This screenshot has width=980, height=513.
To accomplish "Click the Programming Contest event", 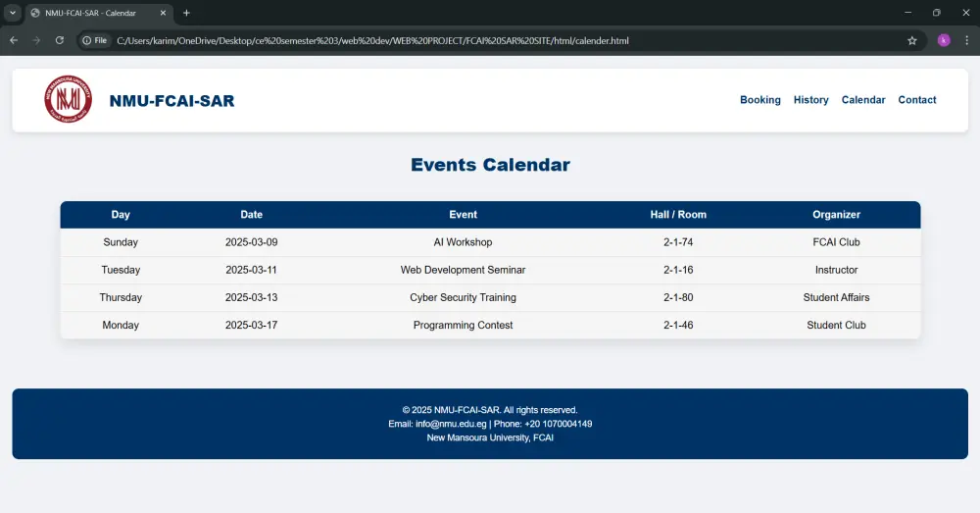I will point(464,325).
